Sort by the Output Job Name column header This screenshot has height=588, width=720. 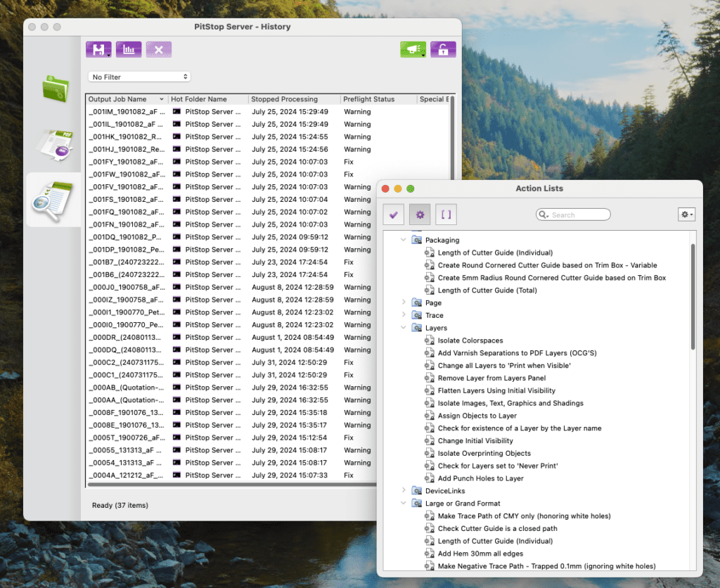127,99
